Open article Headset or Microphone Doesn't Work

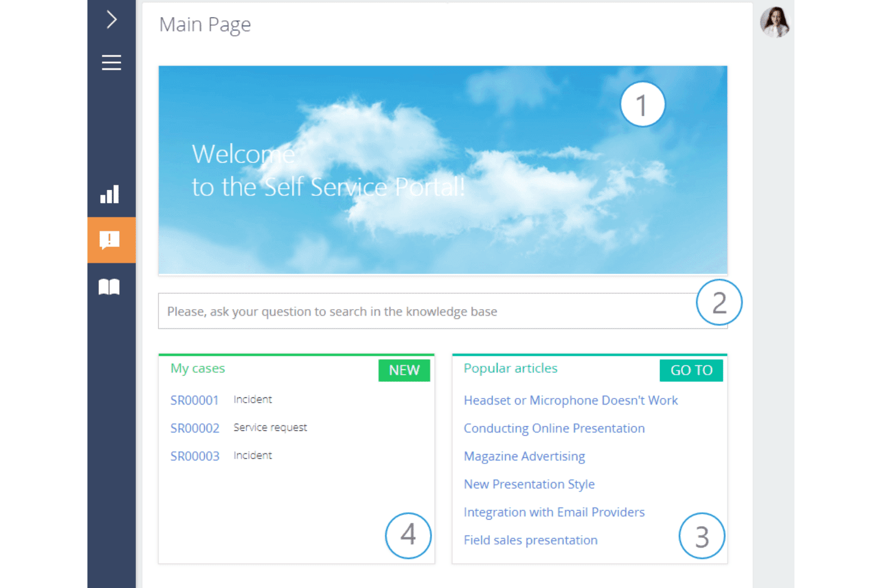point(571,400)
